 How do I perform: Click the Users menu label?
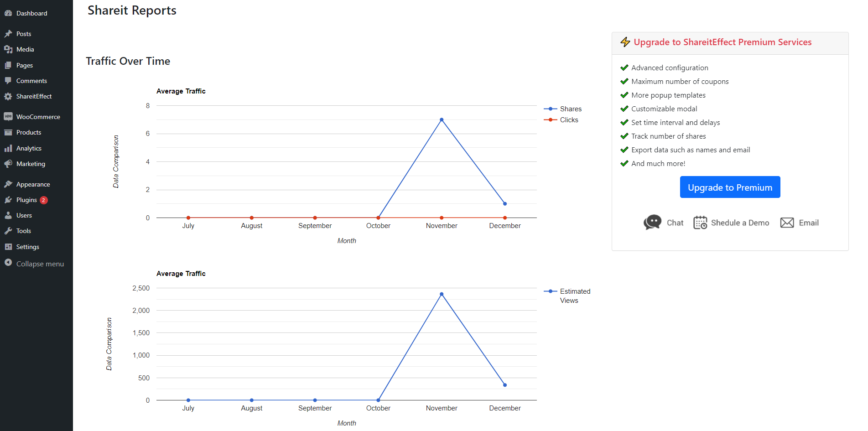pos(24,215)
